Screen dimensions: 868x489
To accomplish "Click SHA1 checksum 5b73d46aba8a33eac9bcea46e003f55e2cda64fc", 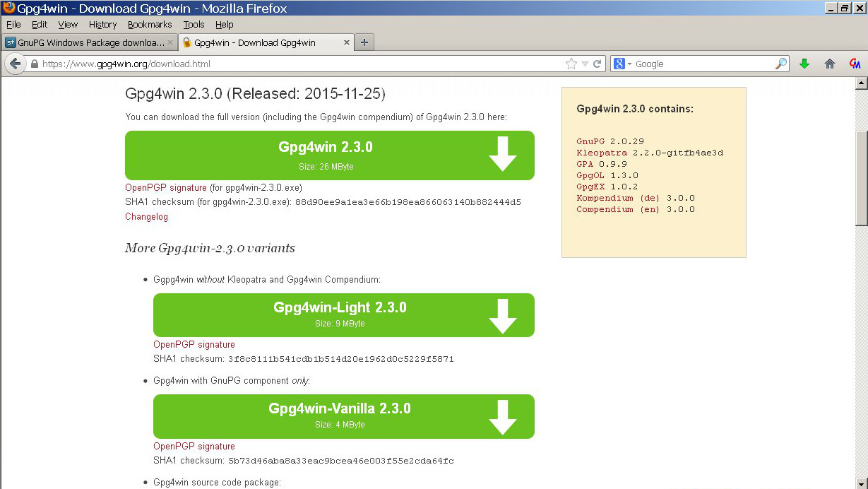I will (x=340, y=461).
